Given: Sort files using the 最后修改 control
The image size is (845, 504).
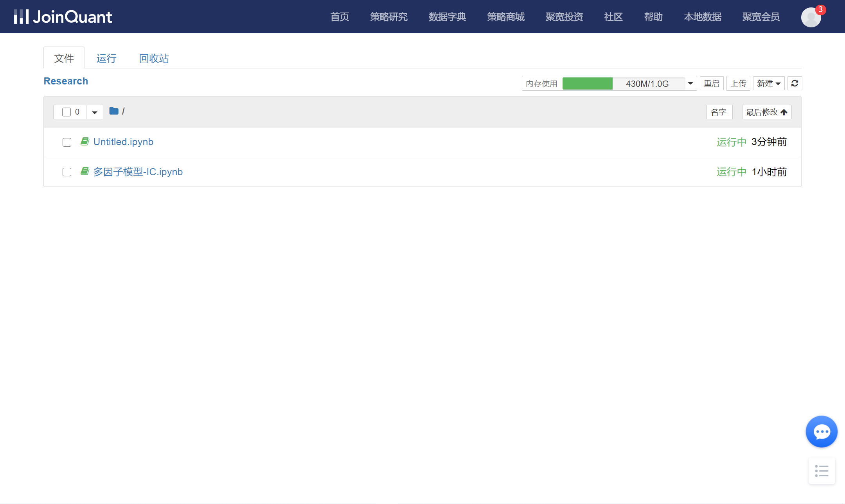Looking at the screenshot, I should pyautogui.click(x=766, y=112).
